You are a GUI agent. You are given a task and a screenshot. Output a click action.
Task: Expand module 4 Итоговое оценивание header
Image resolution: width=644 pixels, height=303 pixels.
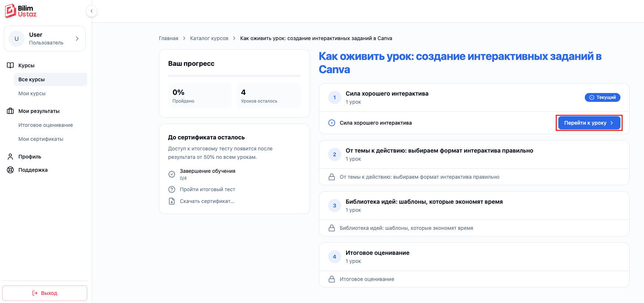[x=474, y=257]
